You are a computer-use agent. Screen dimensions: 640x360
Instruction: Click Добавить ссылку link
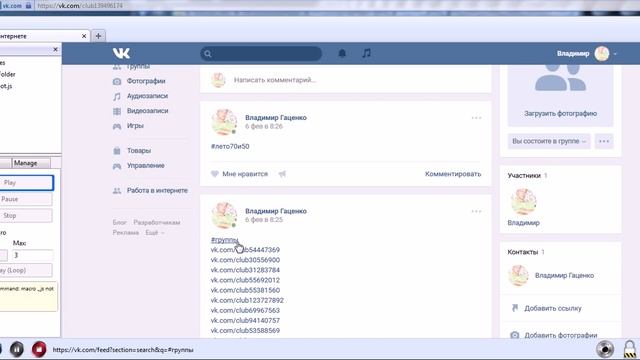[553, 308]
